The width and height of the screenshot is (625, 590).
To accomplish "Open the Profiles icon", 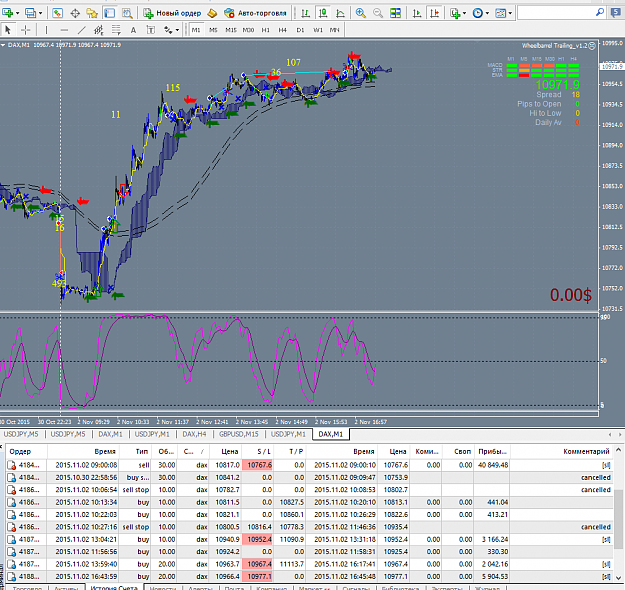I will pos(30,13).
